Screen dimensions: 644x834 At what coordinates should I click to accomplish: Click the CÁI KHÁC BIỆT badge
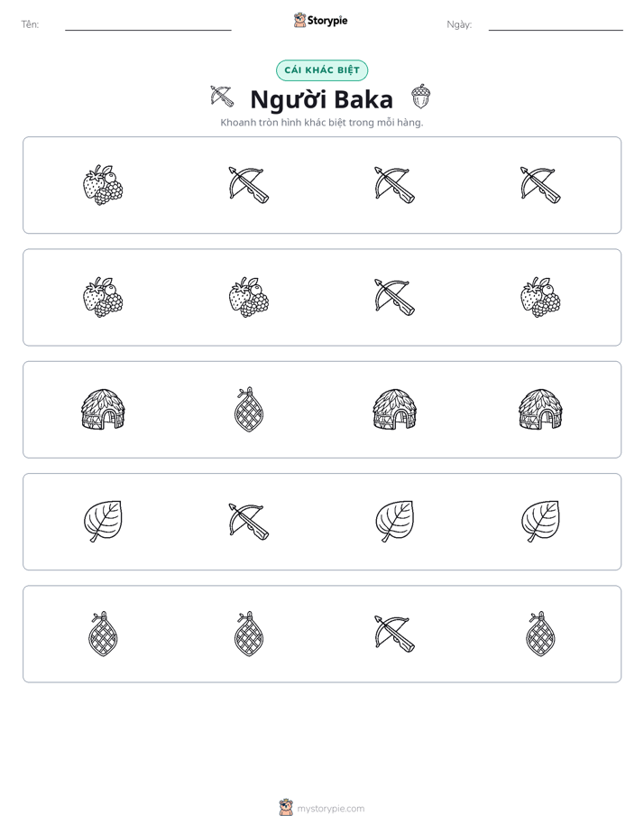click(322, 70)
